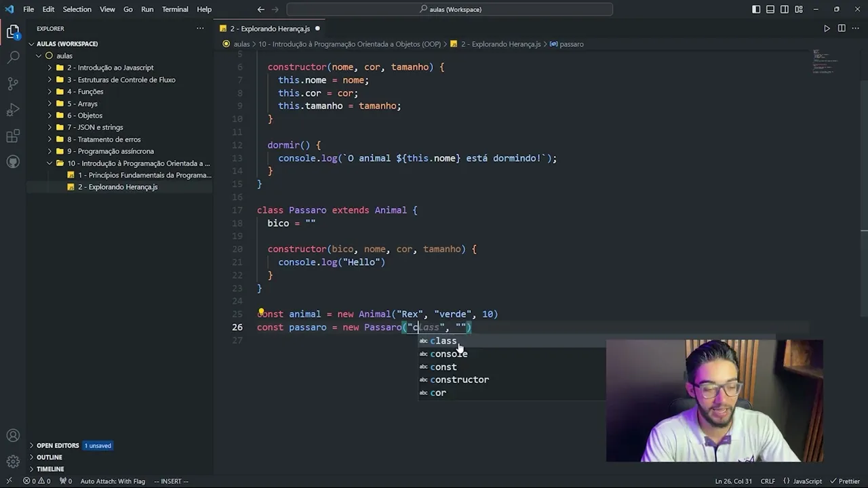This screenshot has width=868, height=488.
Task: Toggle the bottom panel visibility
Action: tap(770, 9)
